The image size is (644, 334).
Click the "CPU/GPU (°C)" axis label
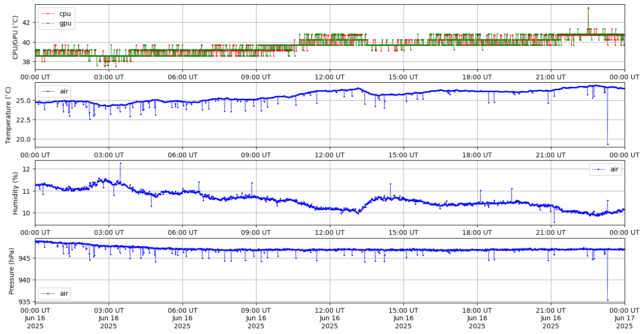pyautogui.click(x=15, y=37)
